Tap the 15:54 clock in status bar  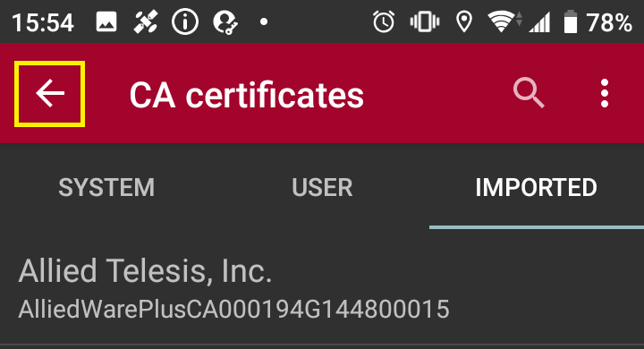(x=43, y=22)
